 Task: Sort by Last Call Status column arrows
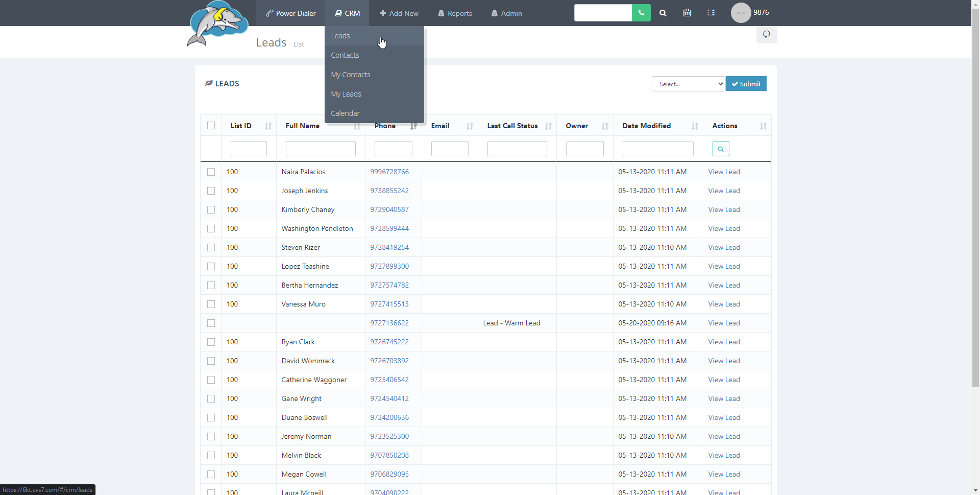tap(549, 126)
